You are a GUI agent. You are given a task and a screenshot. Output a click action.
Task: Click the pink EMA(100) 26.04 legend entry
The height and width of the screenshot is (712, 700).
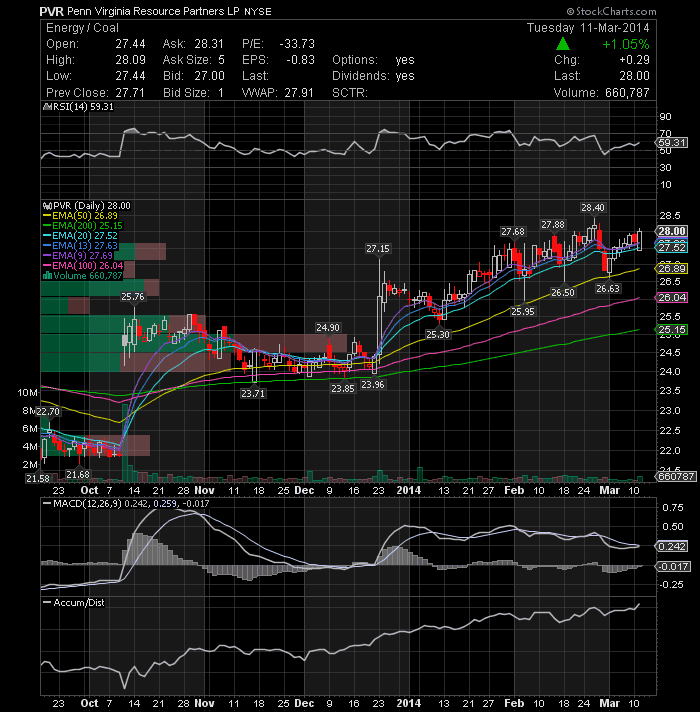click(83, 266)
